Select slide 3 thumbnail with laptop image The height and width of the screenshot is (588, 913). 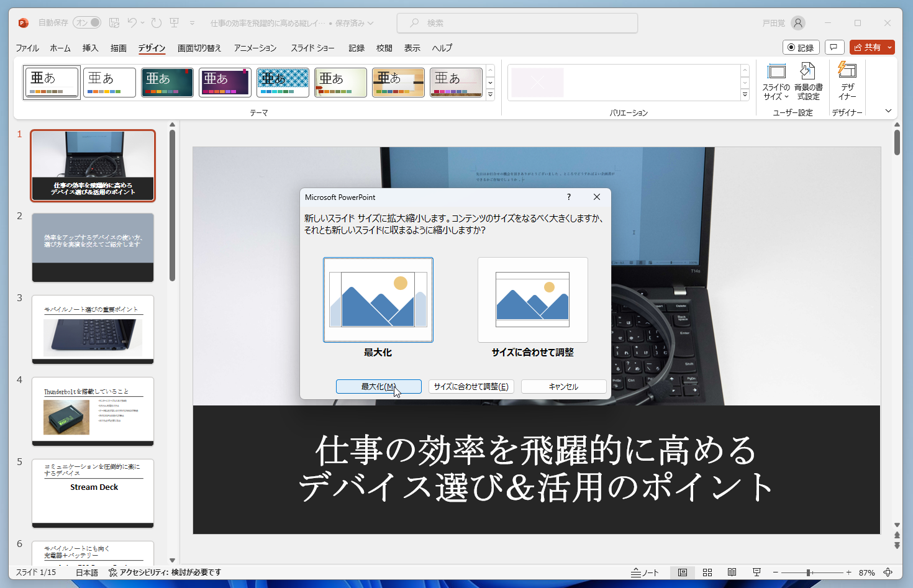pos(93,330)
